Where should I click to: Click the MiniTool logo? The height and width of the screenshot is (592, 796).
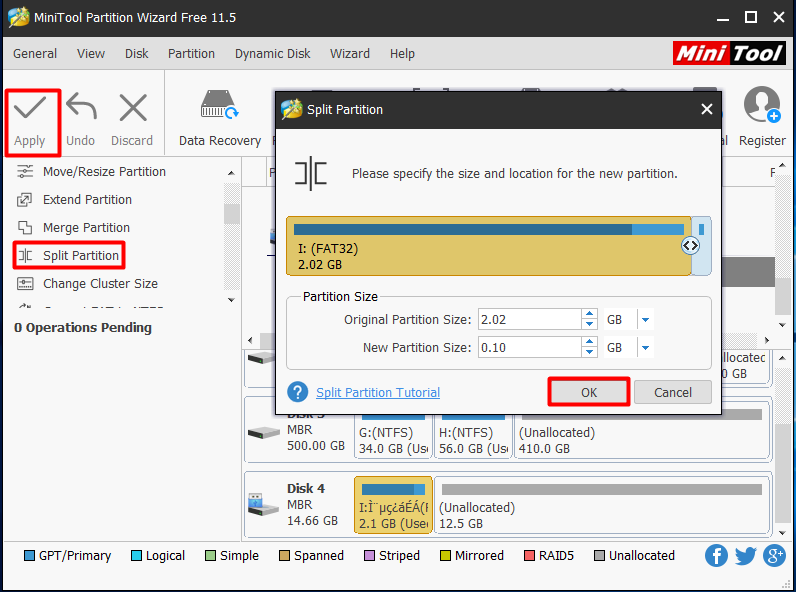tap(729, 53)
